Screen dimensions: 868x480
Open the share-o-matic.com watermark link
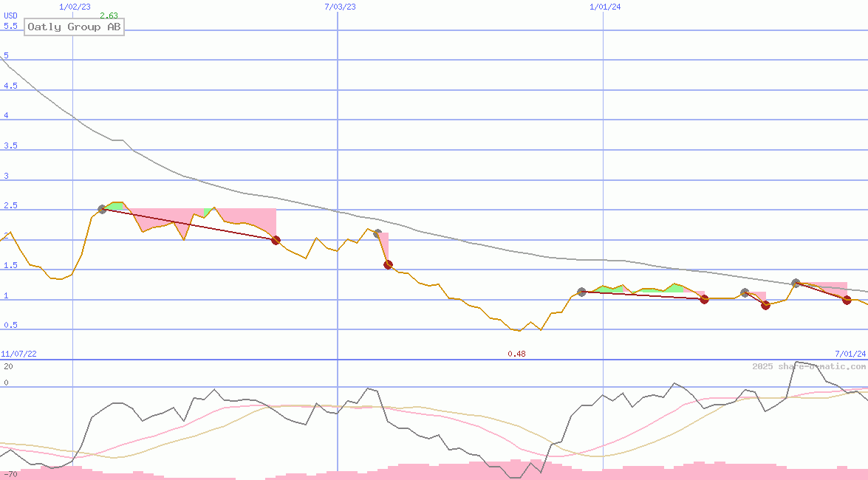click(809, 366)
